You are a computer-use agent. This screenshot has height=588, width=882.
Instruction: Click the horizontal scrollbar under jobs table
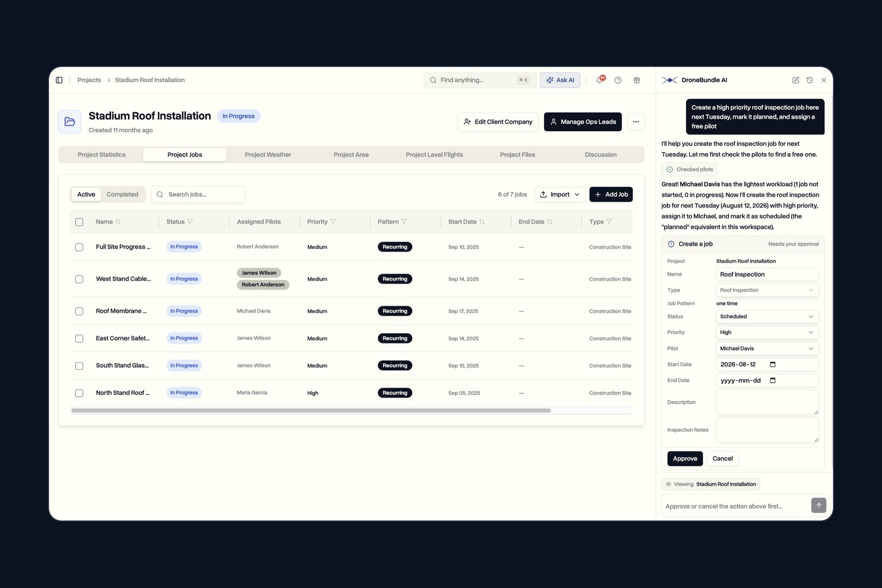(x=311, y=411)
